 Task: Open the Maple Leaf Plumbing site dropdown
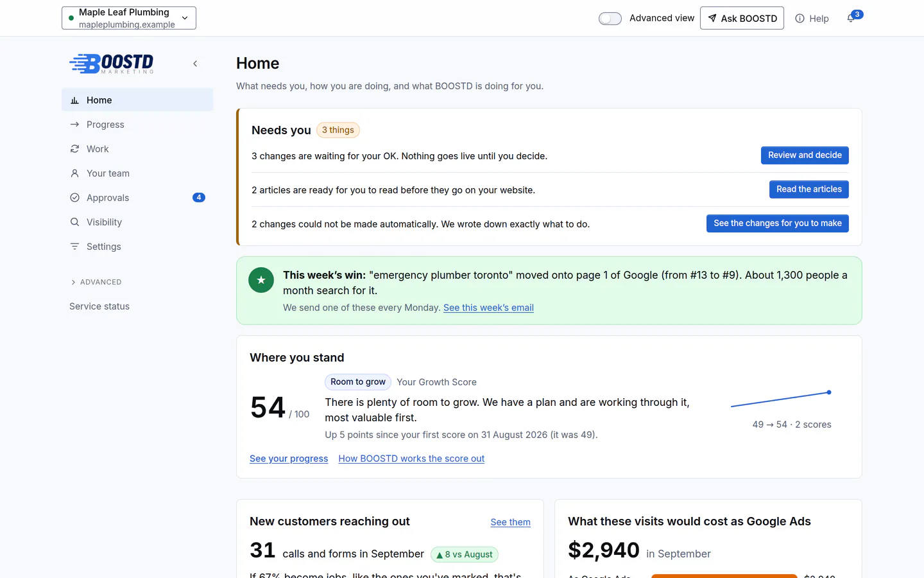pos(129,18)
